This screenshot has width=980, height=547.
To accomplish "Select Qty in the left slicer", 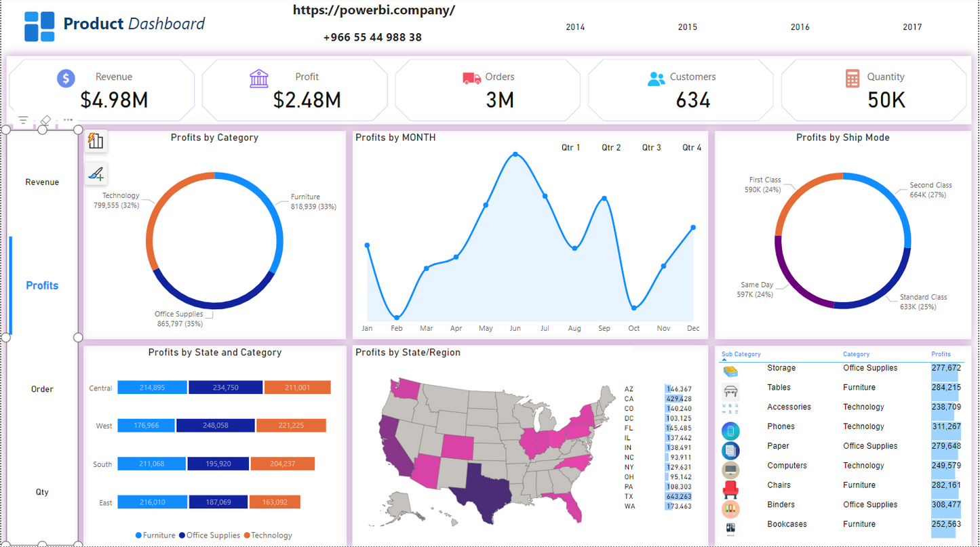I will point(42,492).
